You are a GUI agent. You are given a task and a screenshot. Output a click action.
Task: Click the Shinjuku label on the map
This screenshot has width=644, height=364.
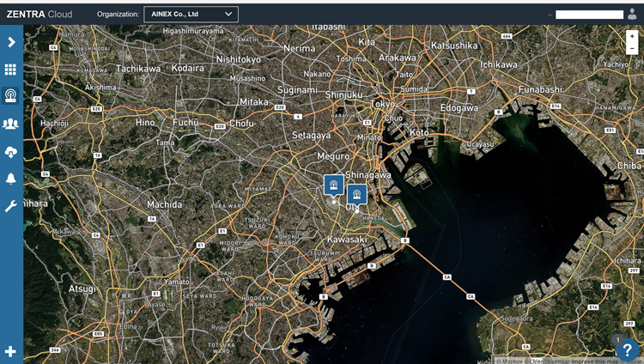[x=343, y=95]
